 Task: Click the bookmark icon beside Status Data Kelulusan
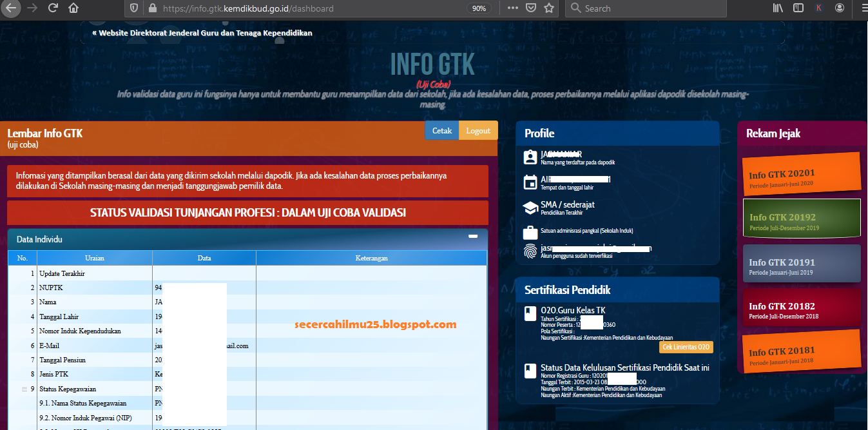pyautogui.click(x=530, y=371)
